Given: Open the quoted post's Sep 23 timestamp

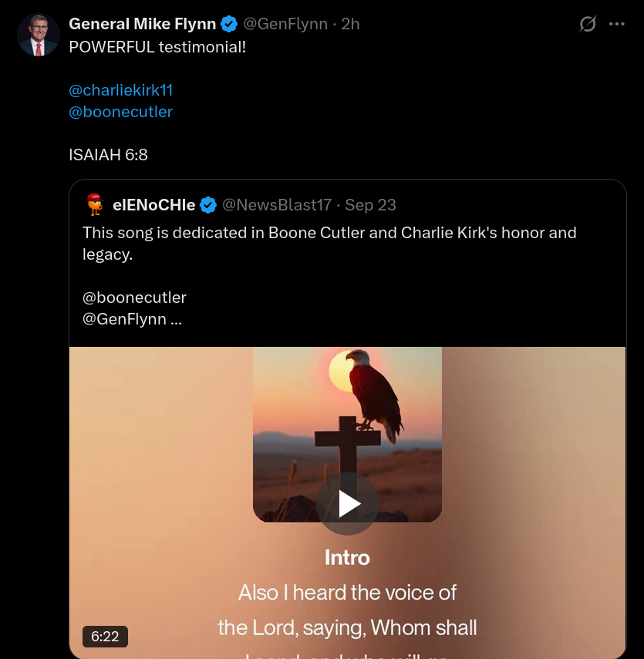Looking at the screenshot, I should pos(371,205).
